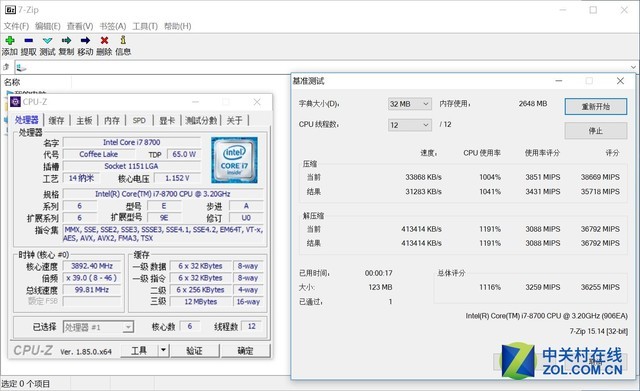Switch to the CPU-Z 测试分数 tab
640x391 pixels.
[x=201, y=120]
